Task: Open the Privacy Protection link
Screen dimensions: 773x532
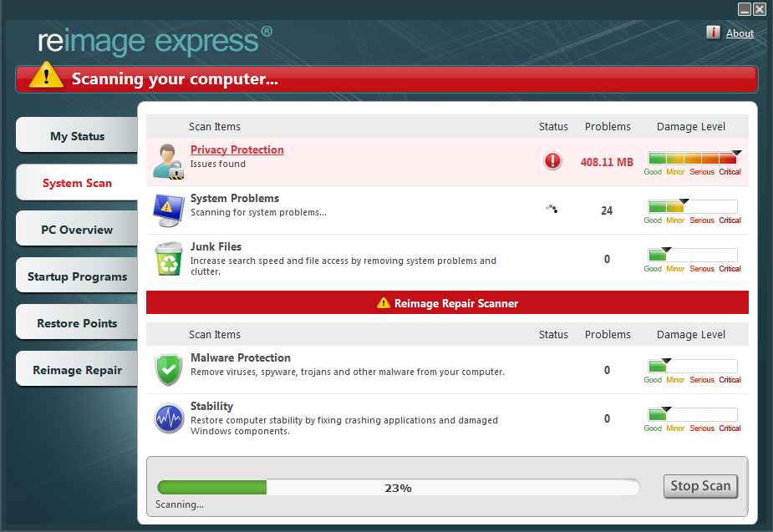Action: [237, 149]
